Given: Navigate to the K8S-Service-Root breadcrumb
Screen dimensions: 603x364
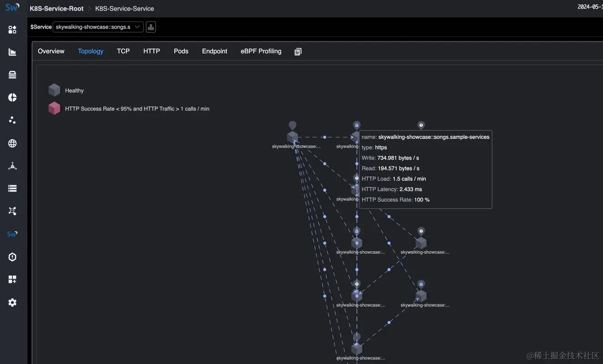Looking at the screenshot, I should (56, 8).
